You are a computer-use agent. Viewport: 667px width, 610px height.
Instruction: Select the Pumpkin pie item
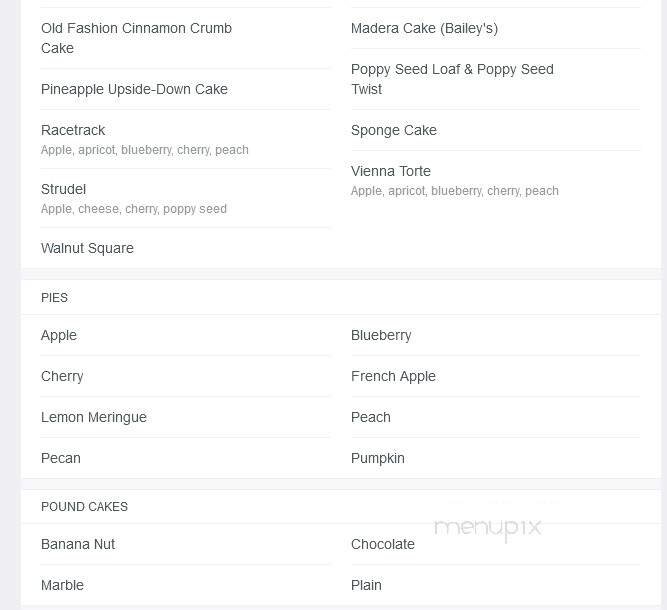tap(378, 458)
